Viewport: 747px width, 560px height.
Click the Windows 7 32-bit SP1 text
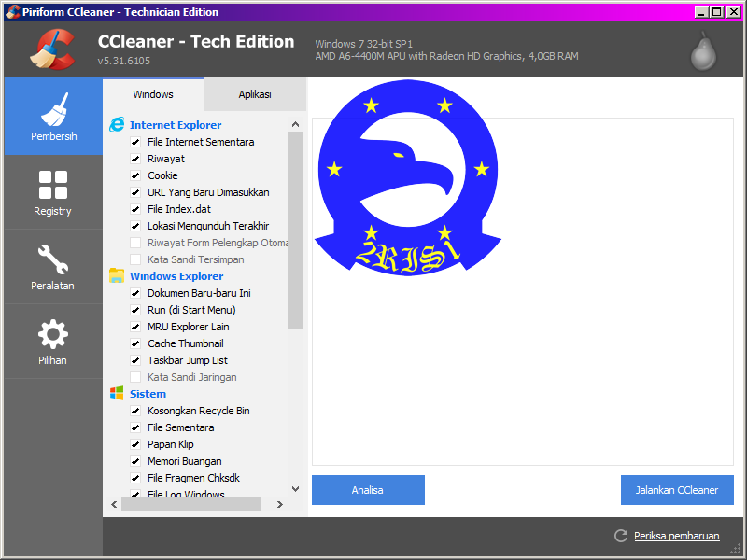pyautogui.click(x=363, y=44)
